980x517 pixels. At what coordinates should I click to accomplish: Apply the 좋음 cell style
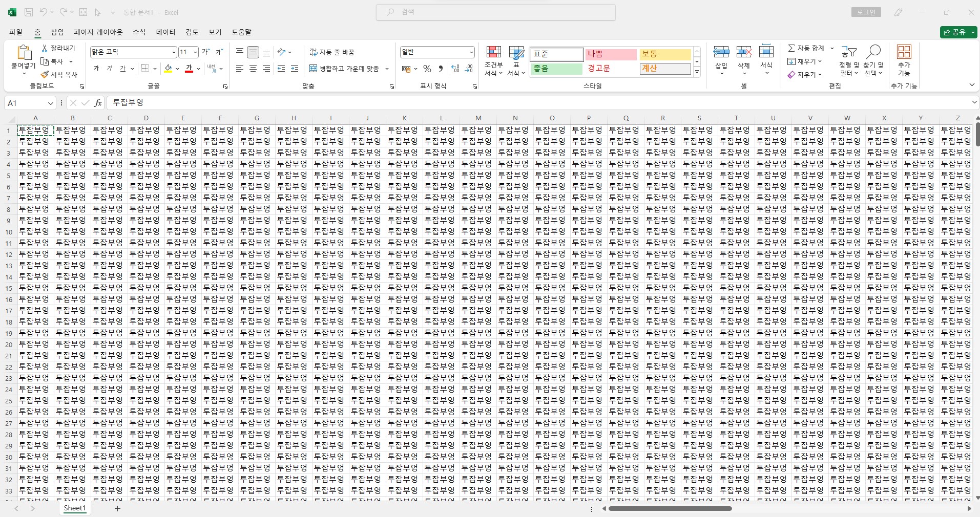pos(556,68)
